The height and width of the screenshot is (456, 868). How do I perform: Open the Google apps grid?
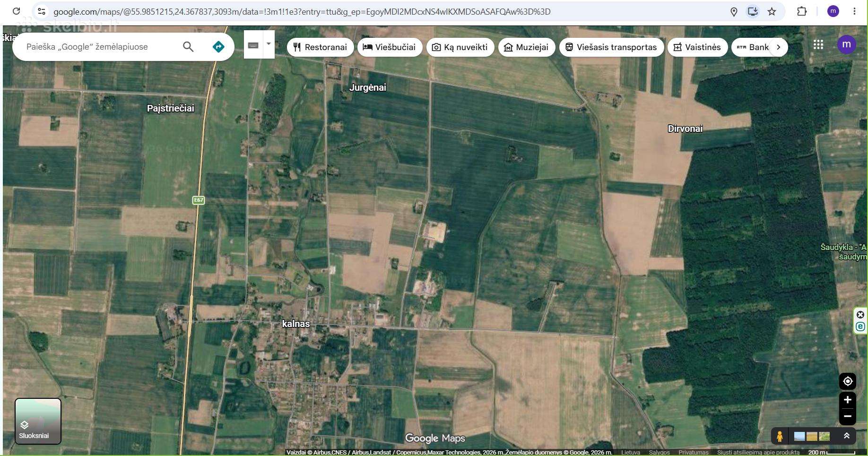(x=818, y=44)
